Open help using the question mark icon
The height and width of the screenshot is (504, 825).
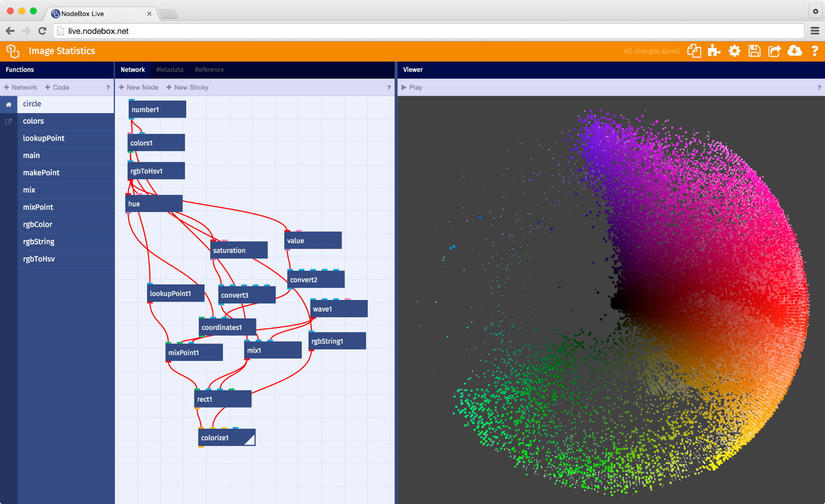click(x=814, y=51)
